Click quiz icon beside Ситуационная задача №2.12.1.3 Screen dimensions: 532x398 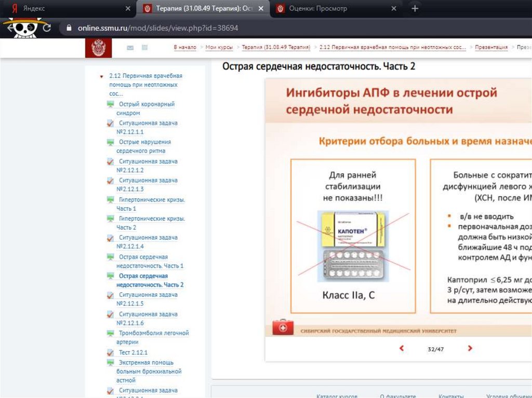pos(111,181)
